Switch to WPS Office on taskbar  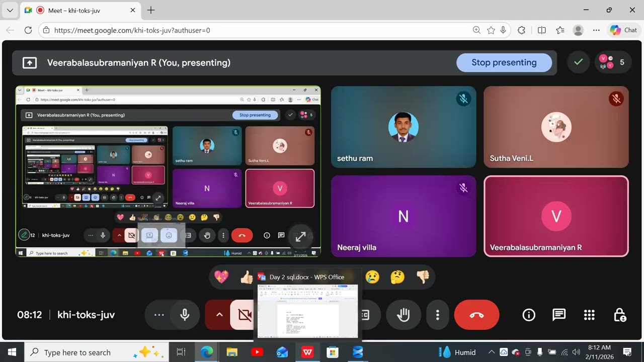(x=307, y=352)
